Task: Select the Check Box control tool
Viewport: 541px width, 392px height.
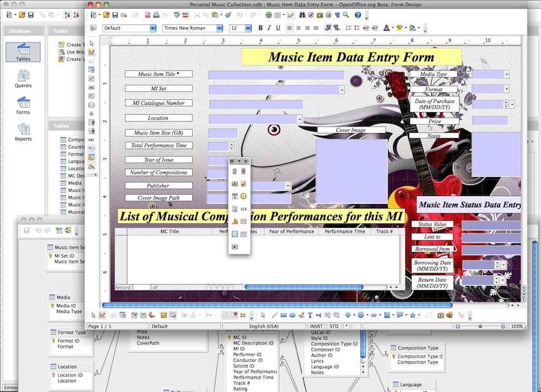Action: point(92,78)
